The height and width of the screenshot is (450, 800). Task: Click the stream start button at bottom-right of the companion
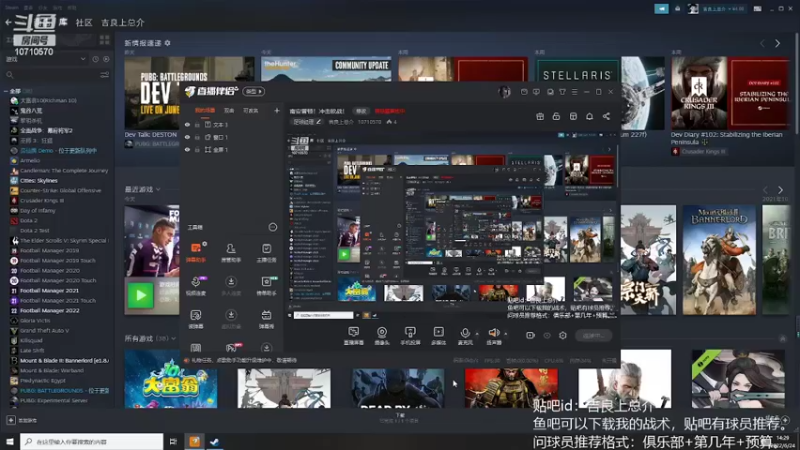[593, 335]
